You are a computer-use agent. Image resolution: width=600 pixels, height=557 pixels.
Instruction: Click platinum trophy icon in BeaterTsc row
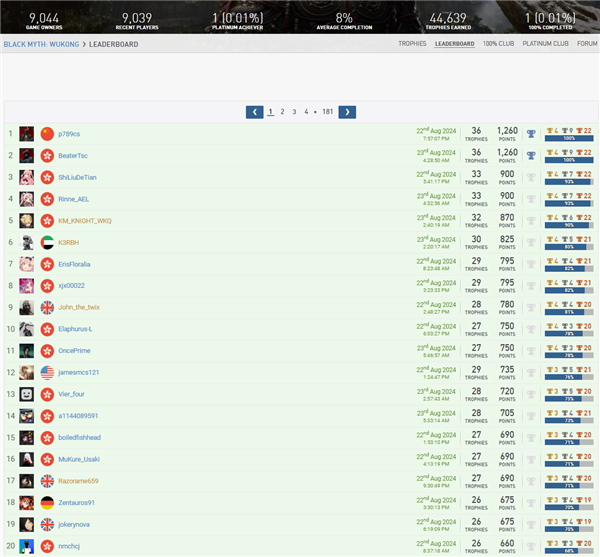tap(531, 156)
